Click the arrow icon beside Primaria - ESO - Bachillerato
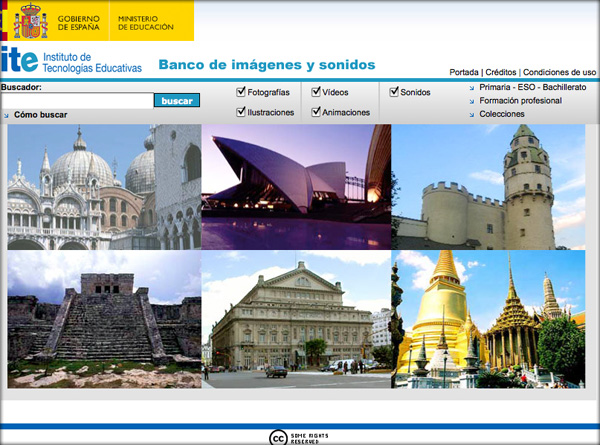Screen dimensions: 600x445 coord(471,88)
